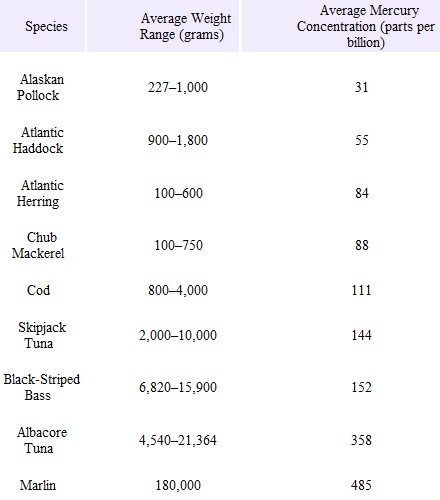Select the mercury concentration 485 cell
The height and width of the screenshot is (500, 440).
[362, 485]
